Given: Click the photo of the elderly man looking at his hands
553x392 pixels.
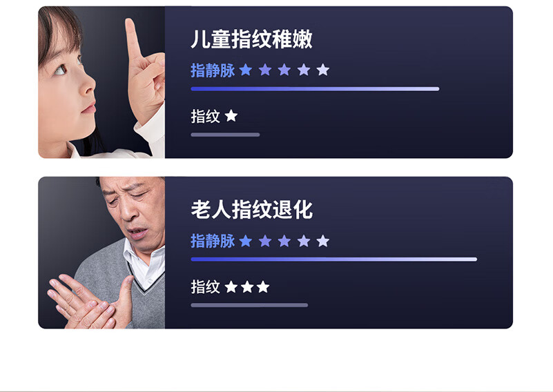Looking at the screenshot, I should [101, 253].
